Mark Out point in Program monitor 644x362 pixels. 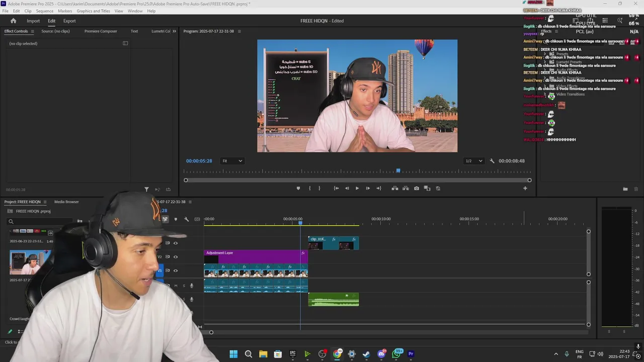(x=319, y=188)
